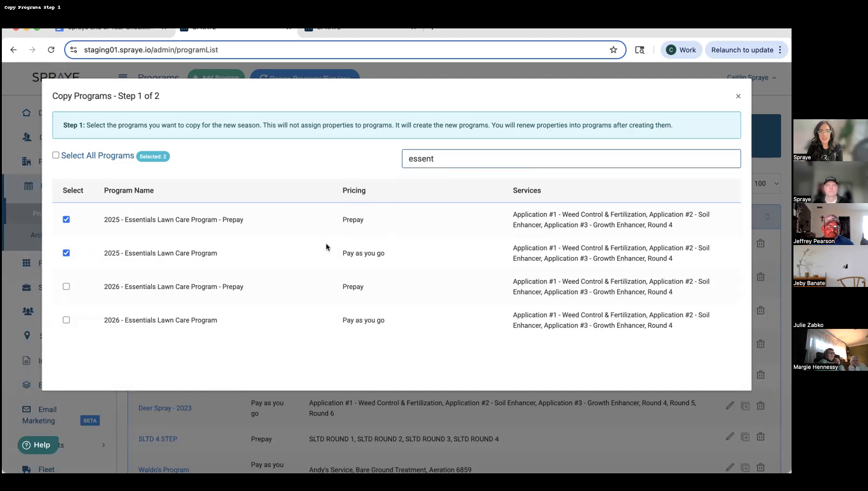
Task: Delete SLTD 4 STEP with the trash icon
Action: [x=761, y=436]
